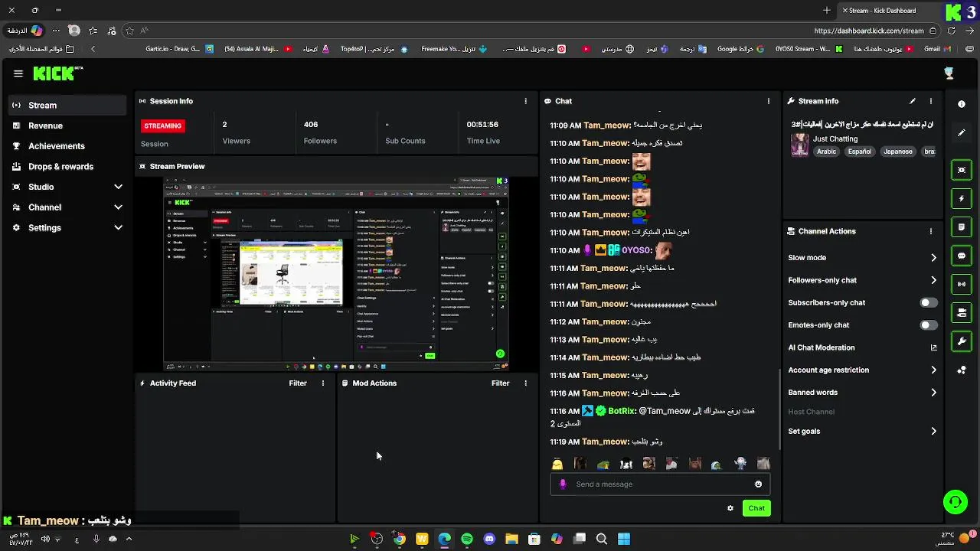
Task: Click the Español language tag
Action: [x=859, y=152]
